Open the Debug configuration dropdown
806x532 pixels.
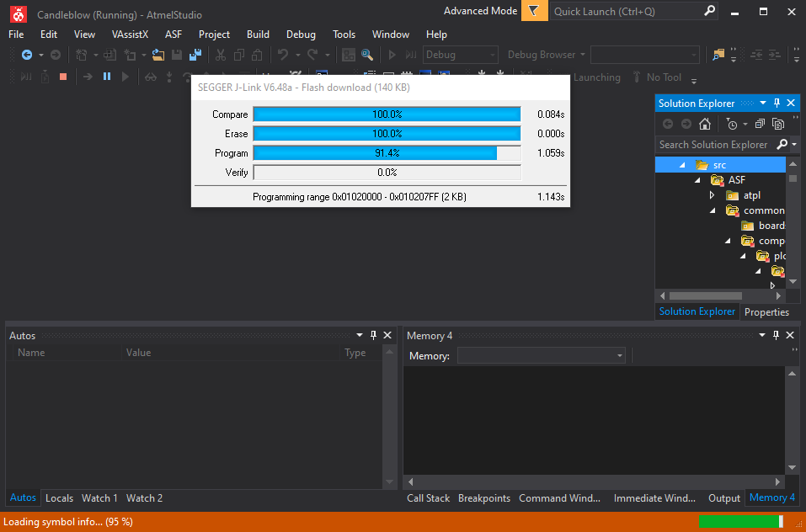(460, 55)
